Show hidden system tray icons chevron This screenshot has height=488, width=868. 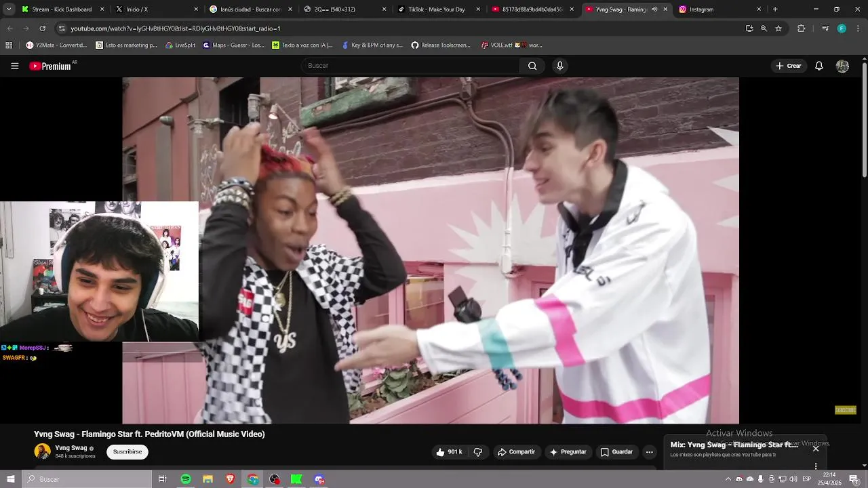(x=728, y=479)
